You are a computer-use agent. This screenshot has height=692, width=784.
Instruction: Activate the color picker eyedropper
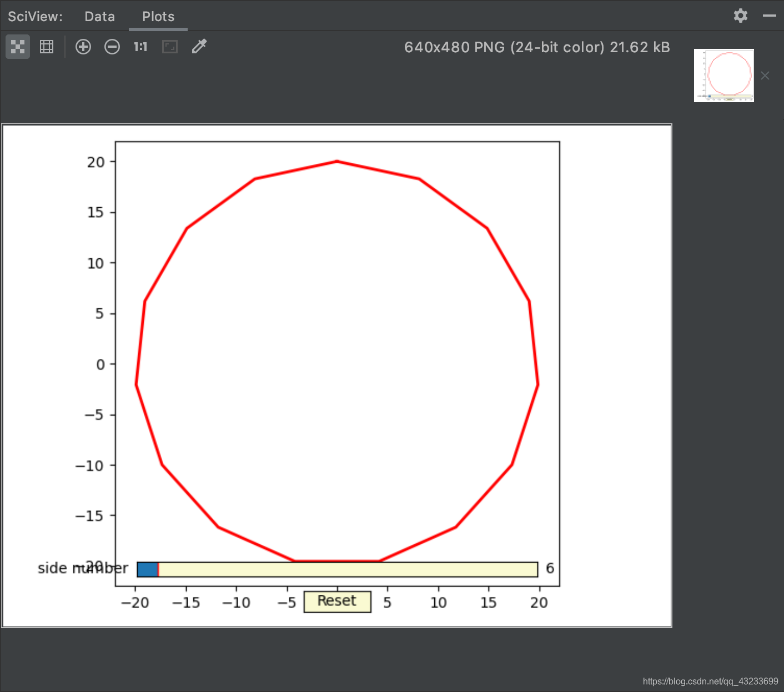[199, 47]
